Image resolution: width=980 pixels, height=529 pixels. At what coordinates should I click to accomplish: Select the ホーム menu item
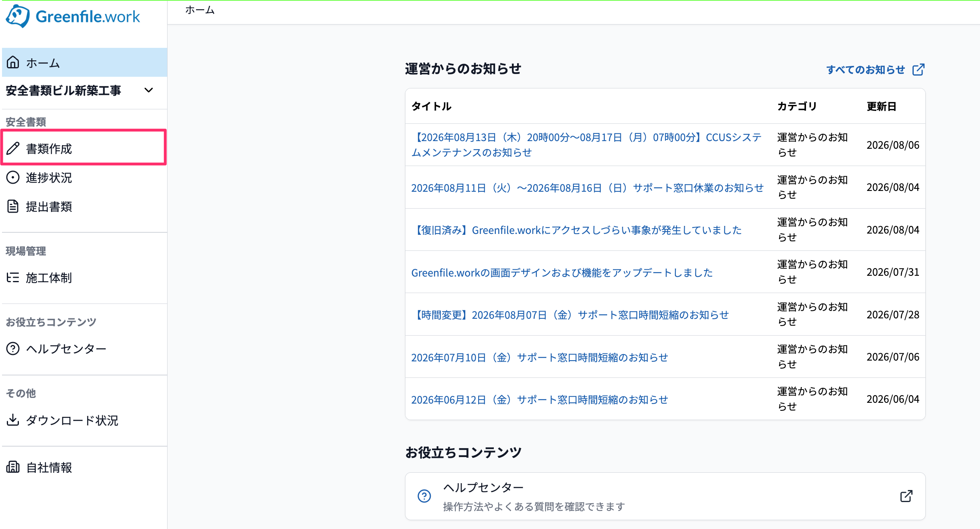(84, 62)
